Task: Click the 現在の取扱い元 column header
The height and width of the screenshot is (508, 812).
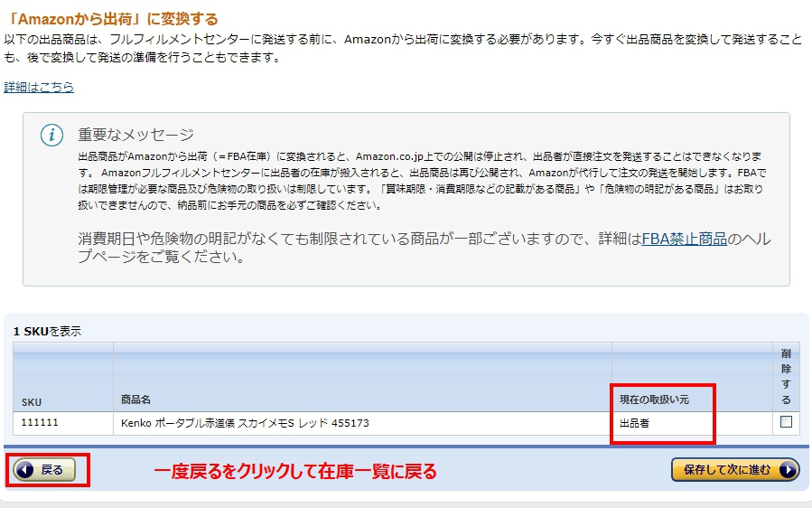Action: pyautogui.click(x=654, y=400)
